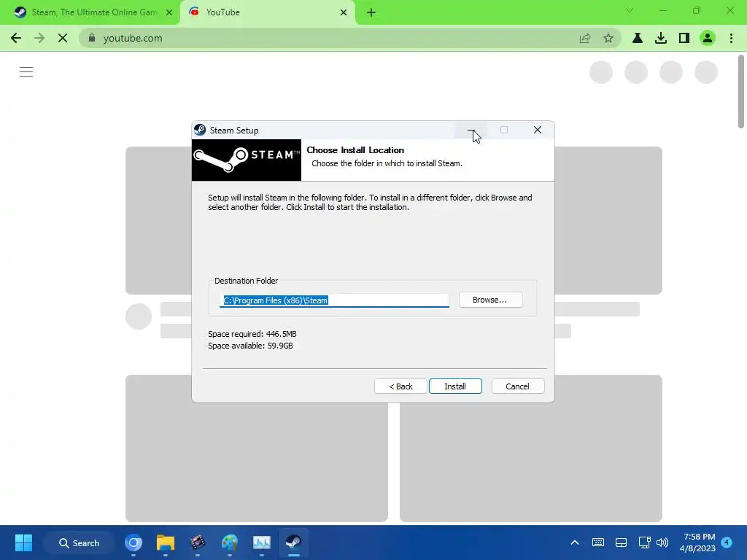This screenshot has width=747, height=560.
Task: View site info lock icon
Action: pyautogui.click(x=92, y=38)
